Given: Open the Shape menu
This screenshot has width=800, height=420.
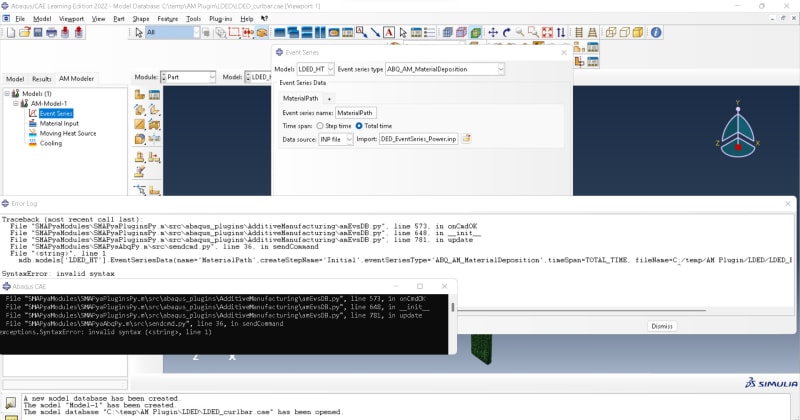Looking at the screenshot, I should (141, 19).
